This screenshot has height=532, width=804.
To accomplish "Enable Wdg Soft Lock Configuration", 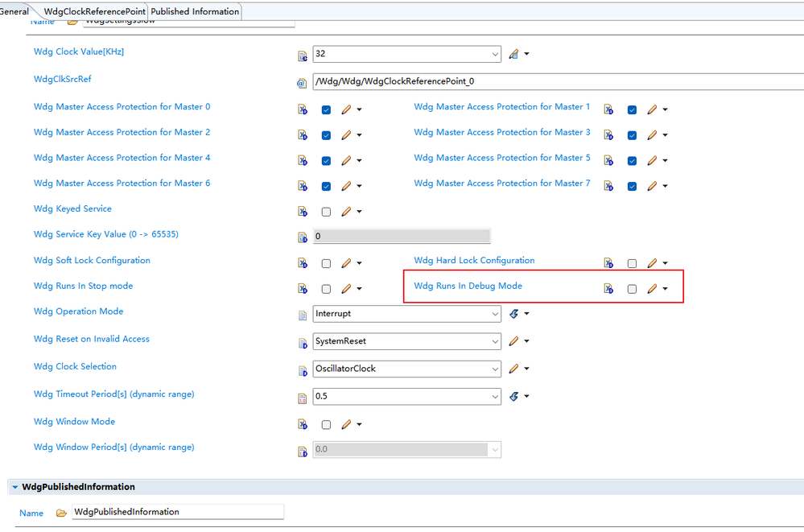I will [326, 264].
